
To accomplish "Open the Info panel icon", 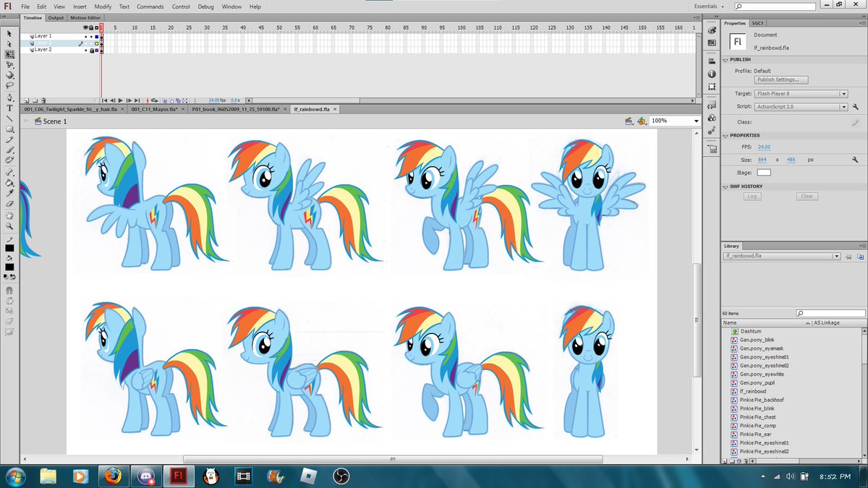I will click(712, 74).
